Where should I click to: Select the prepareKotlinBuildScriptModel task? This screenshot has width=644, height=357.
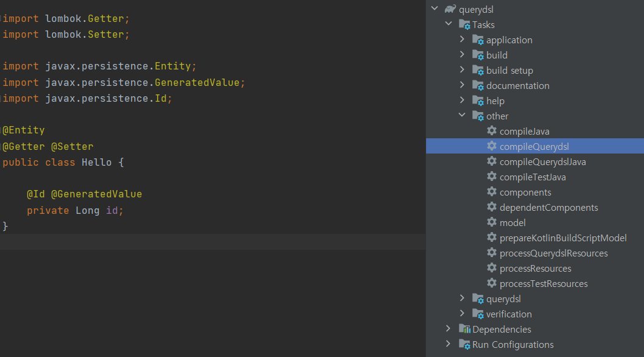click(563, 238)
